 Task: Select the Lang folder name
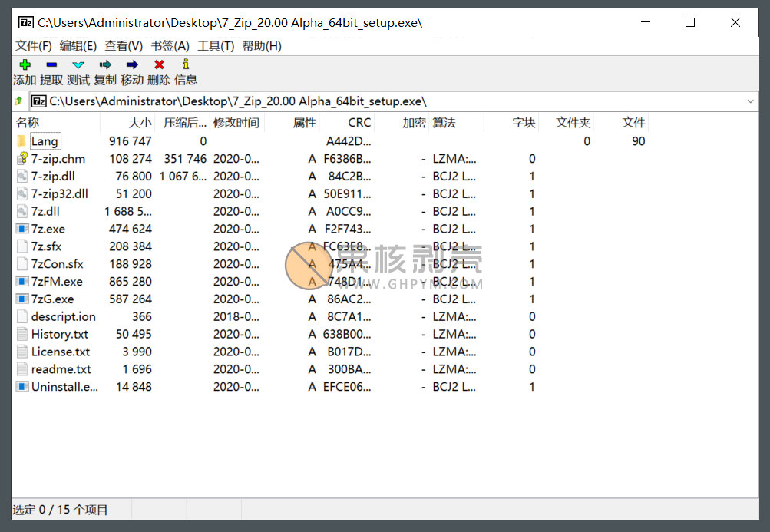tap(45, 141)
